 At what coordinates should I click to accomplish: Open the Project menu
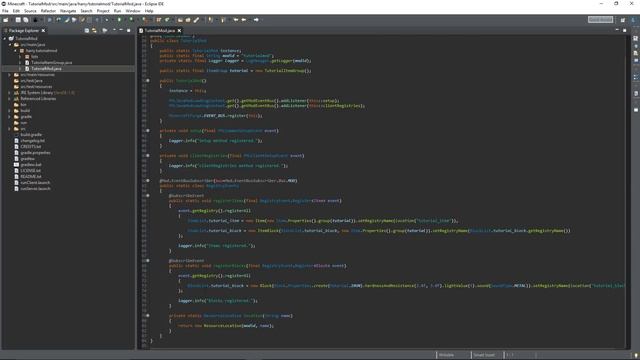point(103,11)
